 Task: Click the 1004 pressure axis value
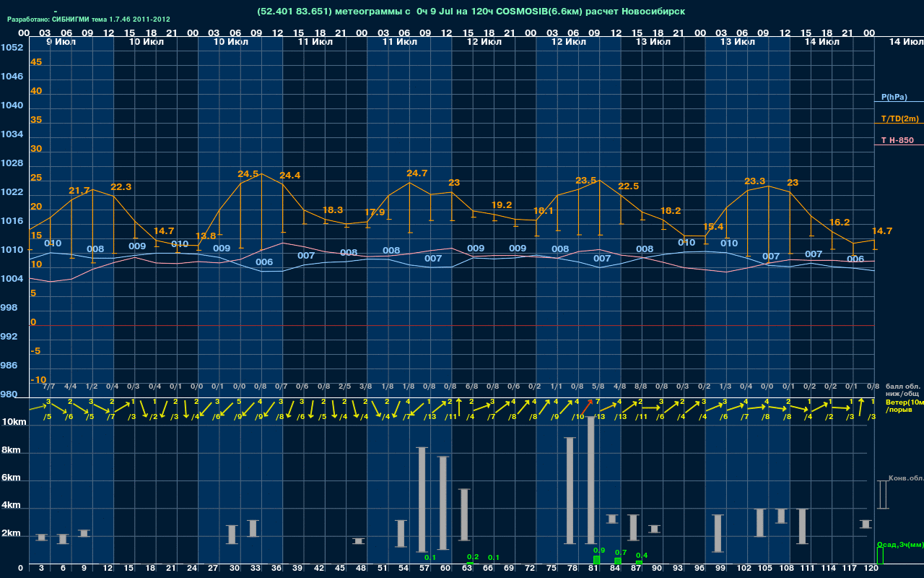12,279
